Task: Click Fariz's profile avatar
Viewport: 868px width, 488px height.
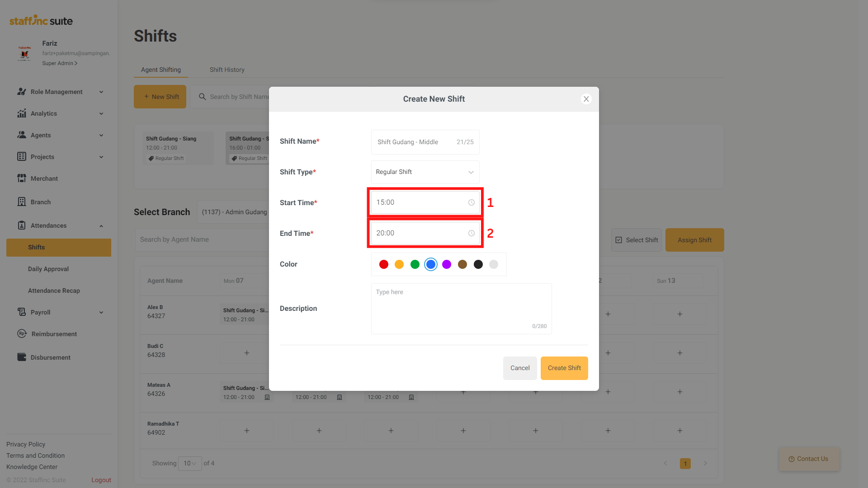Action: 24,53
